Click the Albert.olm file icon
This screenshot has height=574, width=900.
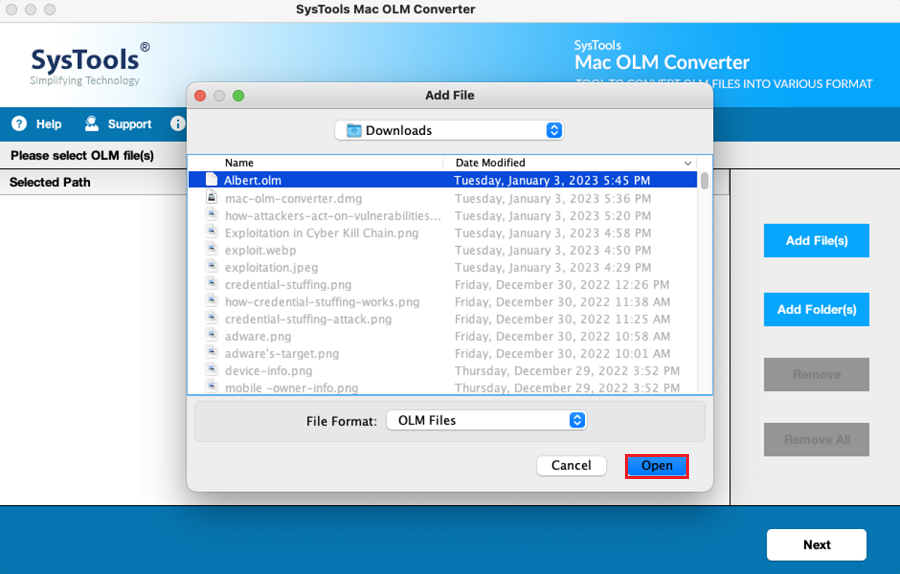coord(211,180)
